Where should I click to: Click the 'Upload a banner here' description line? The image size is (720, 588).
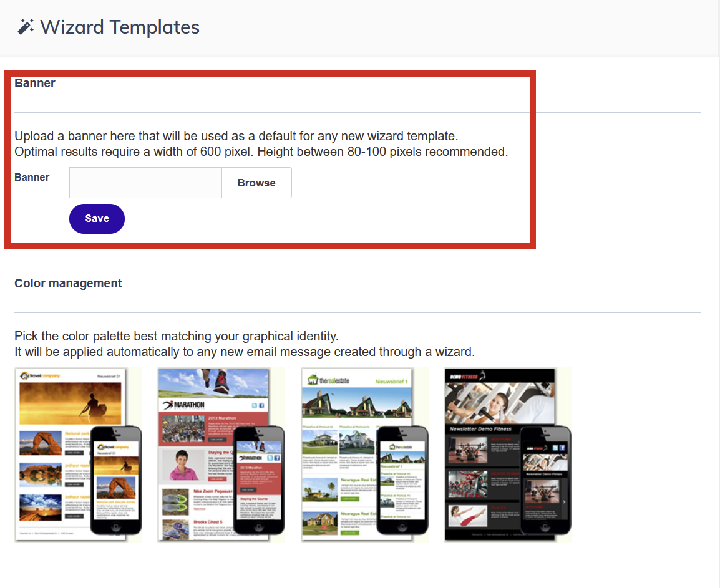pos(236,136)
